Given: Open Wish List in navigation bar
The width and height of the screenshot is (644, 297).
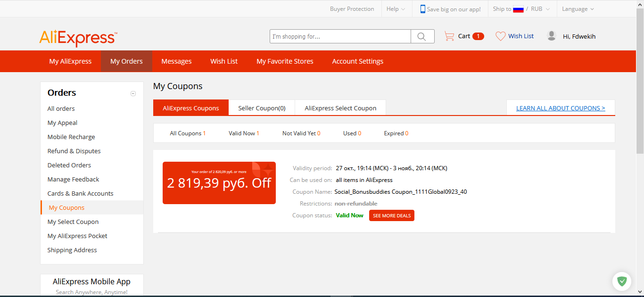Looking at the screenshot, I should pos(224,61).
